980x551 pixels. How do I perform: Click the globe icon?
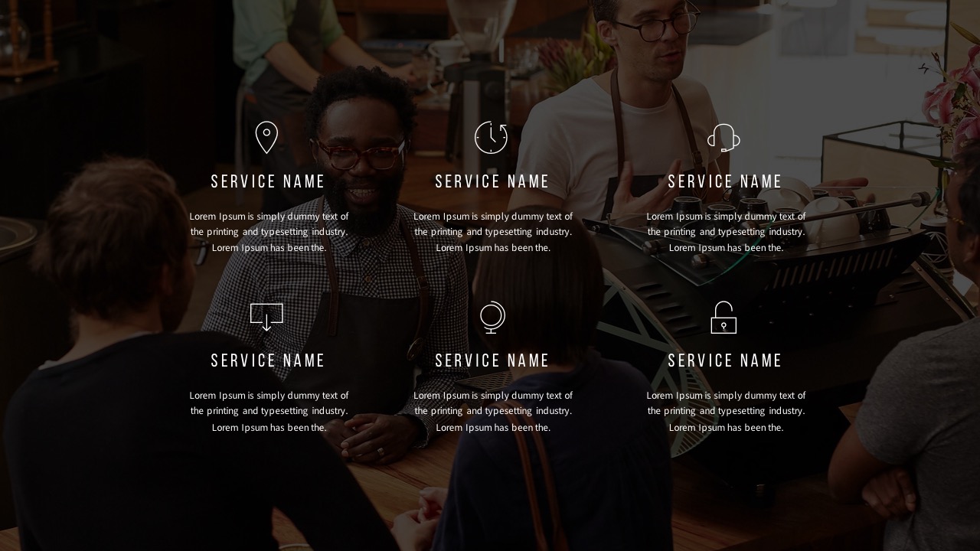tap(492, 317)
